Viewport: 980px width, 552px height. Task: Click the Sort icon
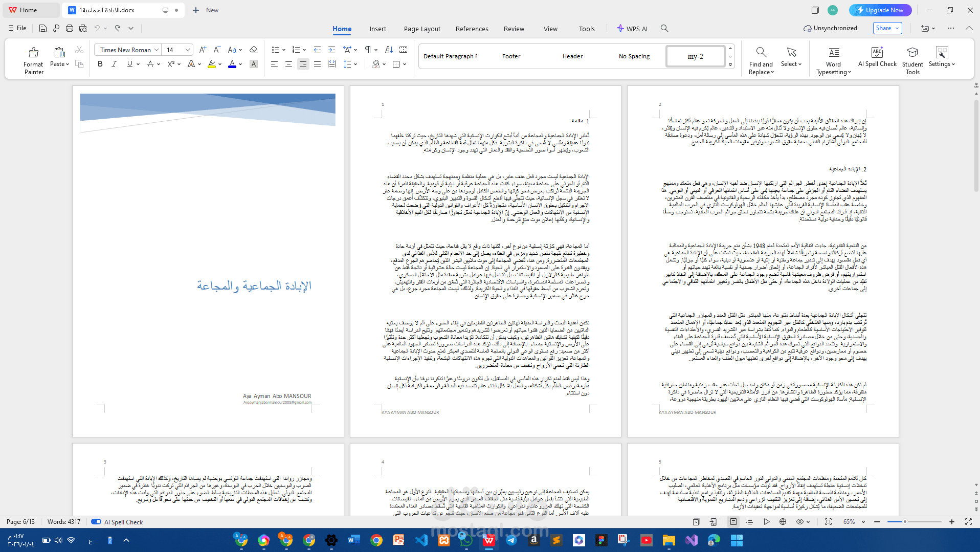[x=389, y=50]
